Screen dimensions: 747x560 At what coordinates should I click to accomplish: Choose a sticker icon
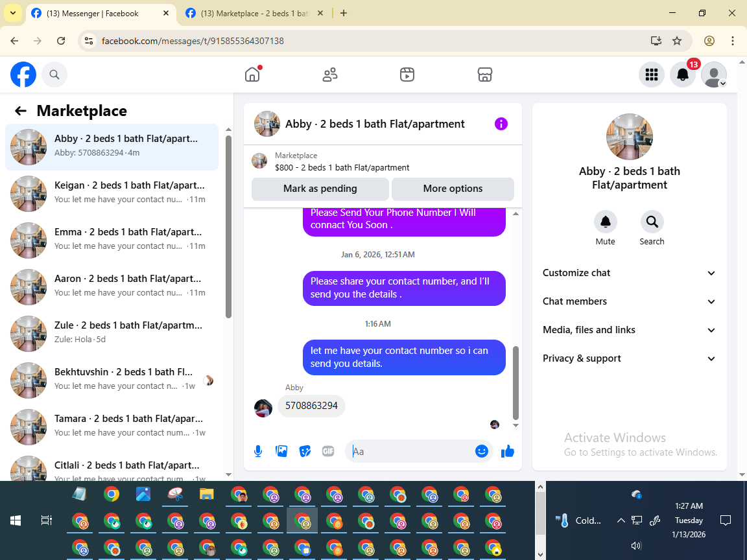tap(305, 451)
